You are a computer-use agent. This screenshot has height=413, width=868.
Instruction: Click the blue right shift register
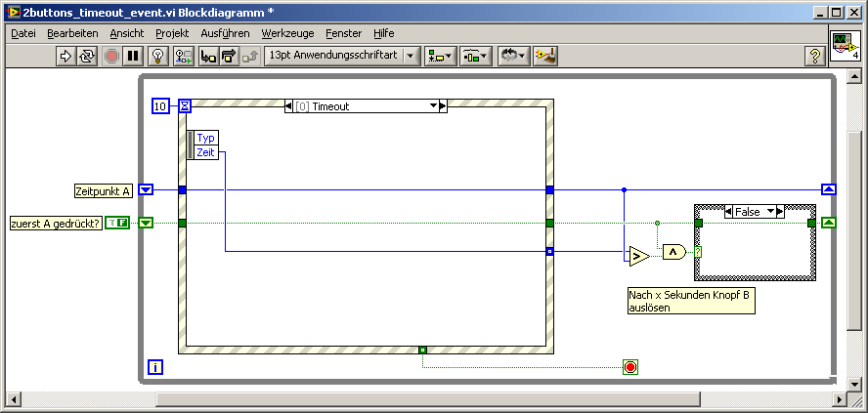coord(829,189)
